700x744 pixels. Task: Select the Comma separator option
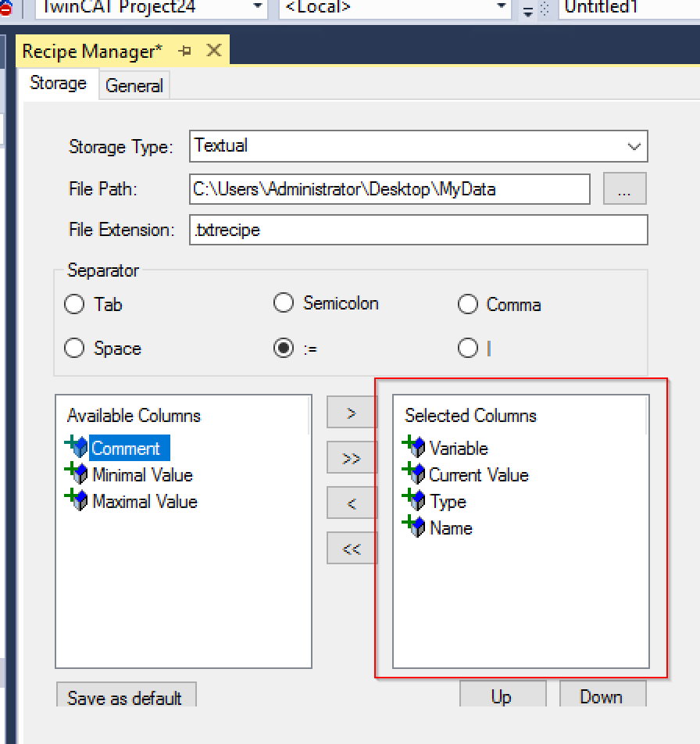(468, 304)
